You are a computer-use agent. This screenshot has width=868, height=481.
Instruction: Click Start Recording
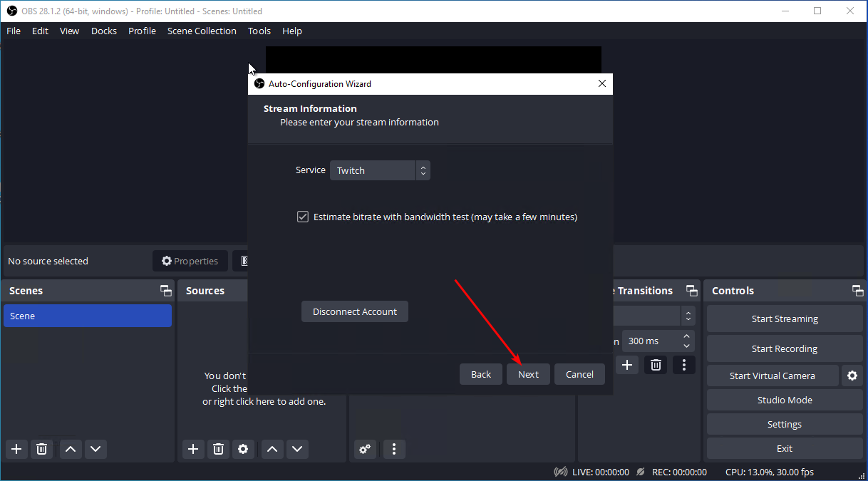(x=785, y=348)
